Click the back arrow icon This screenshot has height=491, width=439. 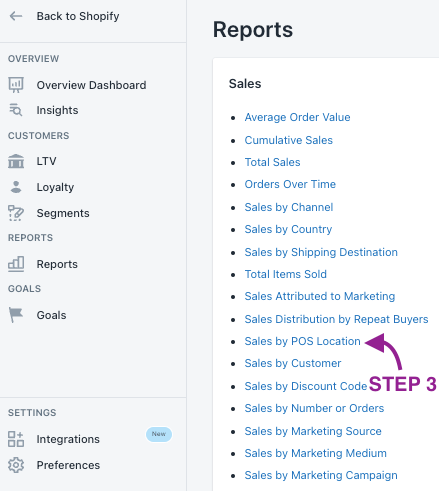[x=16, y=16]
